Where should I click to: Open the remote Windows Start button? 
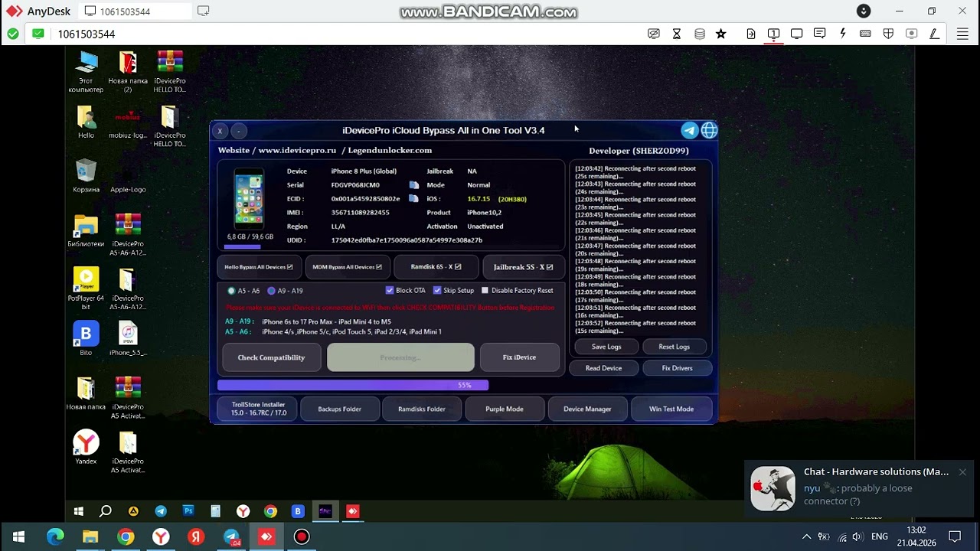pyautogui.click(x=78, y=511)
